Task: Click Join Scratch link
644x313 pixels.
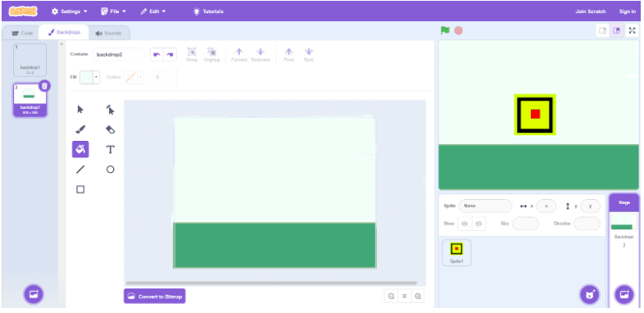Action: pos(590,11)
